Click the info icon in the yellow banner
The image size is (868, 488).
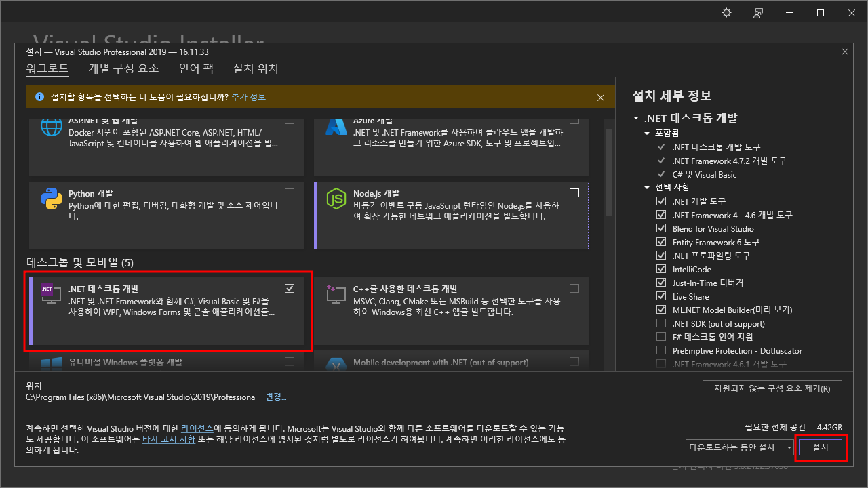(x=39, y=97)
